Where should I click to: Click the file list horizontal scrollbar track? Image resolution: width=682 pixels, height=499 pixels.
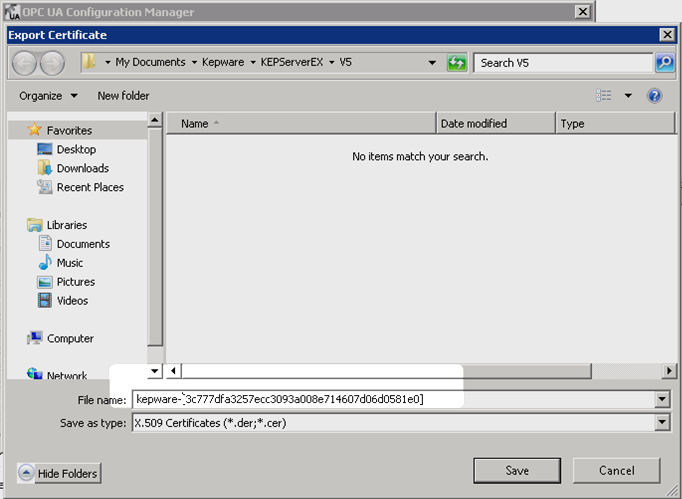coord(626,371)
